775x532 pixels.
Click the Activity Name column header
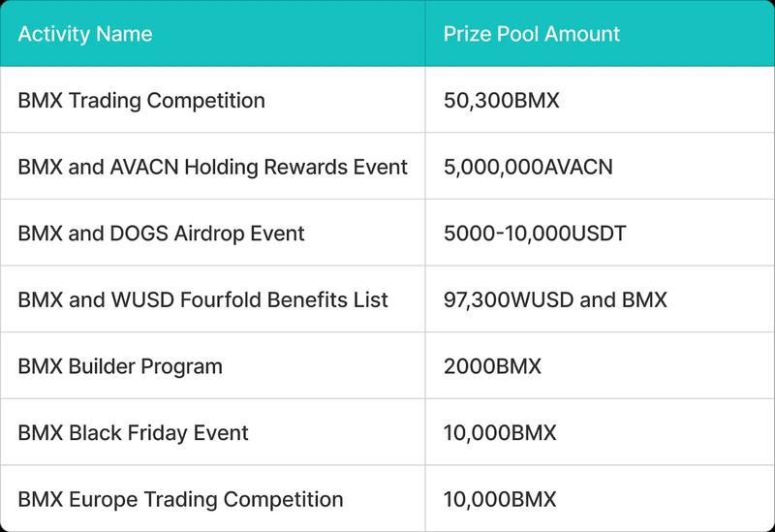85,34
